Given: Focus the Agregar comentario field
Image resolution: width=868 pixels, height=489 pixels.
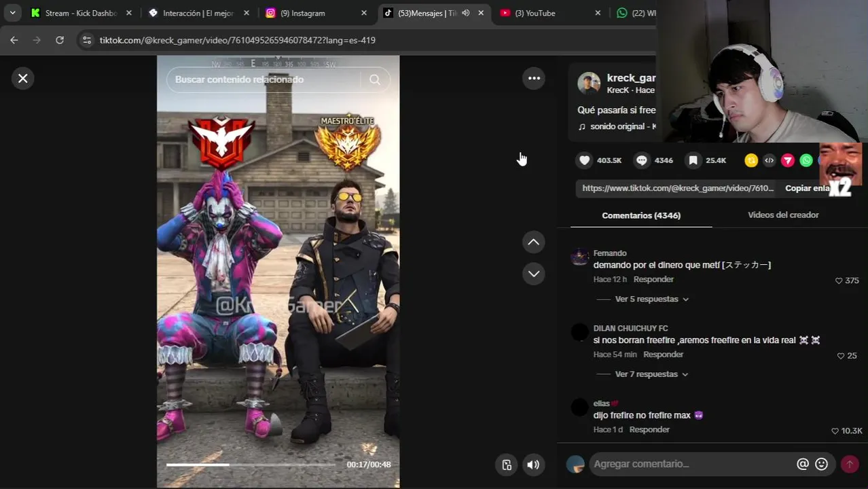Looking at the screenshot, I should tap(693, 464).
